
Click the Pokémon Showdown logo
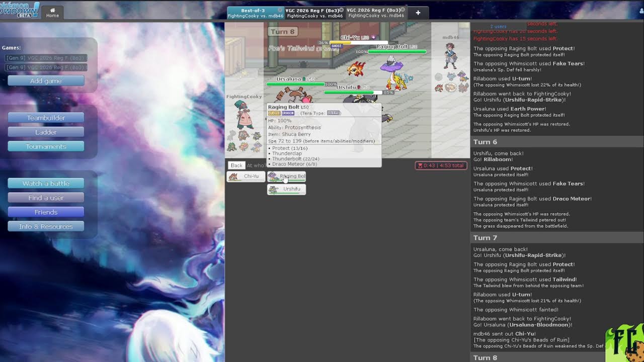point(19,10)
